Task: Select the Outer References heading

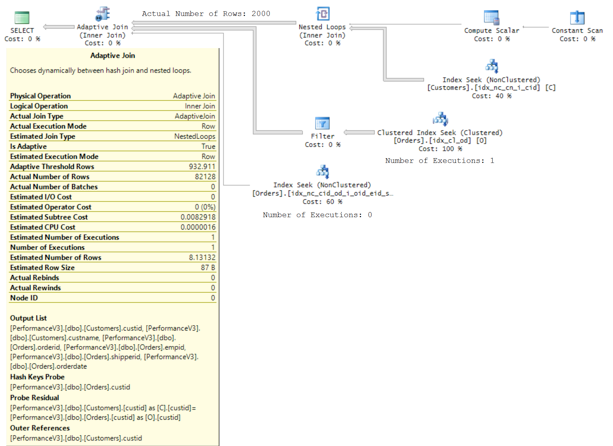Action: (x=40, y=428)
